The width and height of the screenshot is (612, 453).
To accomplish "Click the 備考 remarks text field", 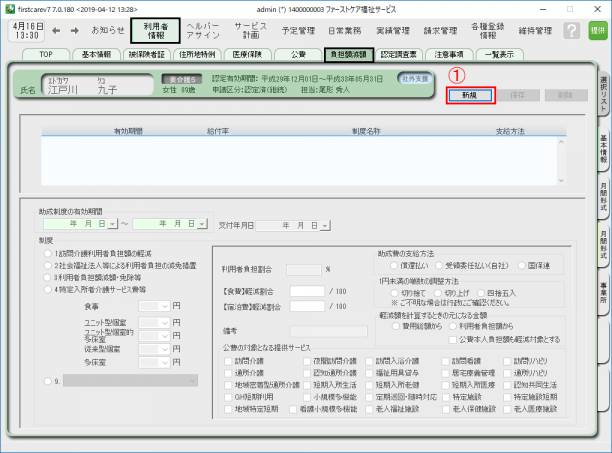I will click(330, 330).
